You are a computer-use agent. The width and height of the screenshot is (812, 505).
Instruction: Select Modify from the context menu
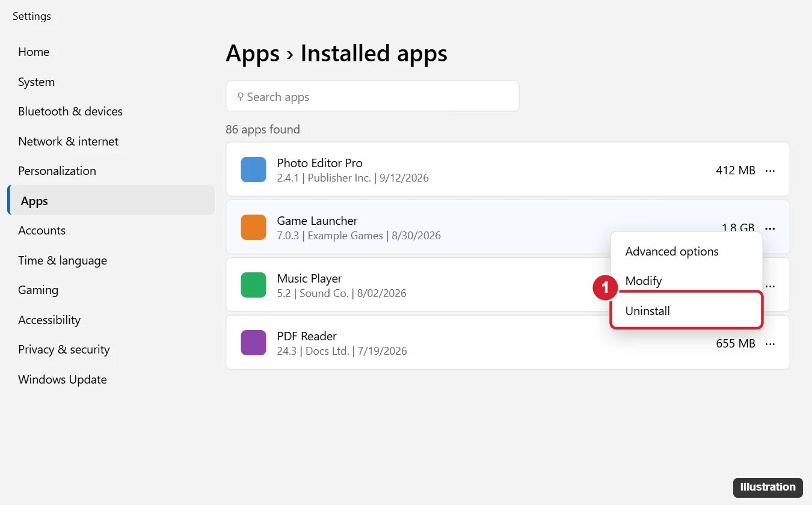(686, 281)
